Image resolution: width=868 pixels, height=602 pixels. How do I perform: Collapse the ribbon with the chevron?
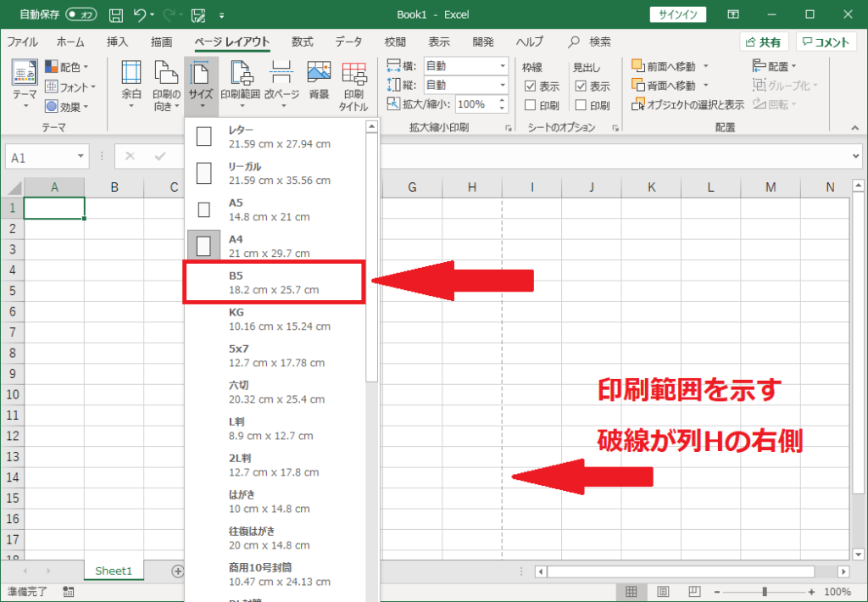click(x=855, y=128)
